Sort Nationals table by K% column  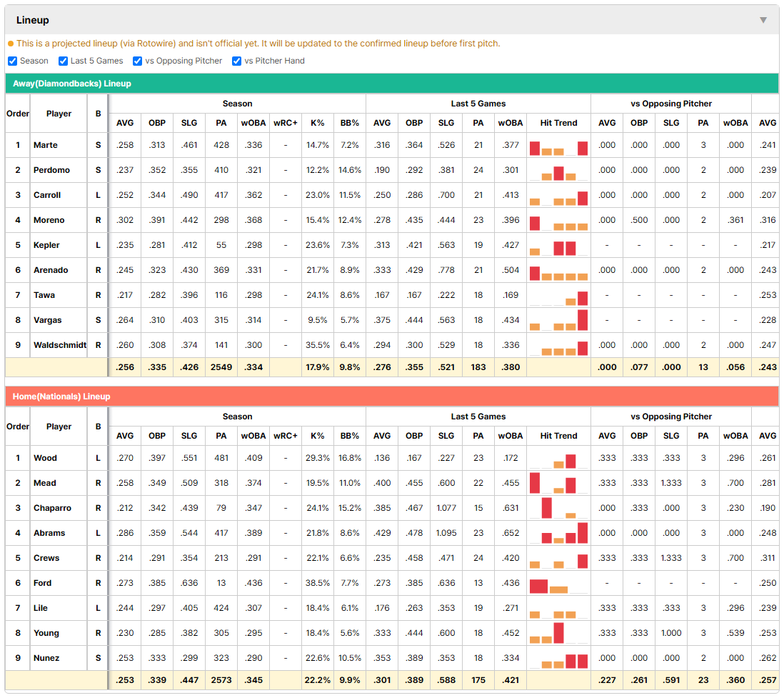(x=318, y=436)
